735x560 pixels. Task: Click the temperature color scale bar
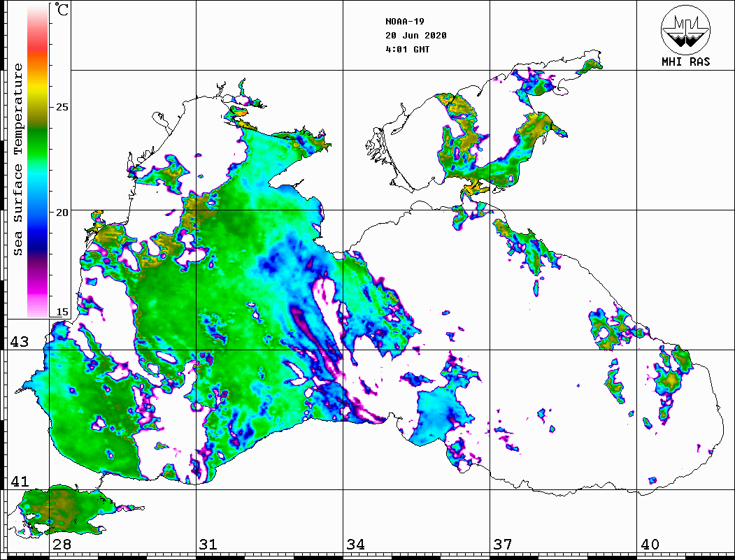[38, 161]
